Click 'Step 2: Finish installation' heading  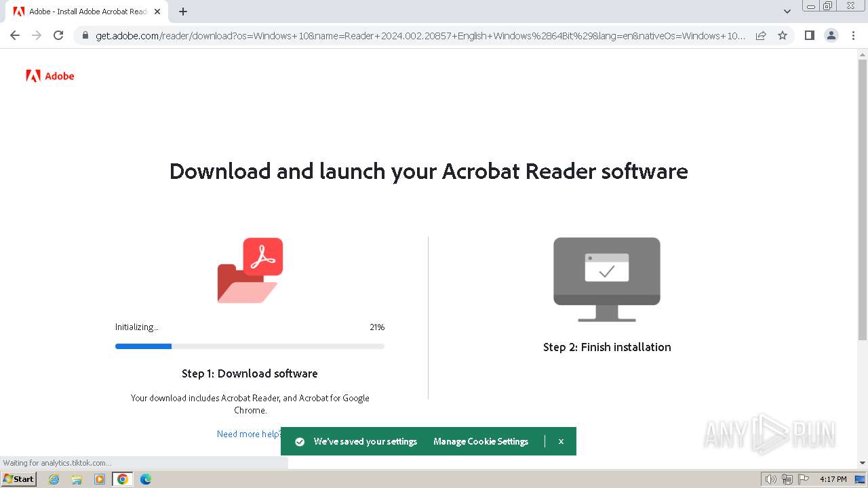(607, 347)
